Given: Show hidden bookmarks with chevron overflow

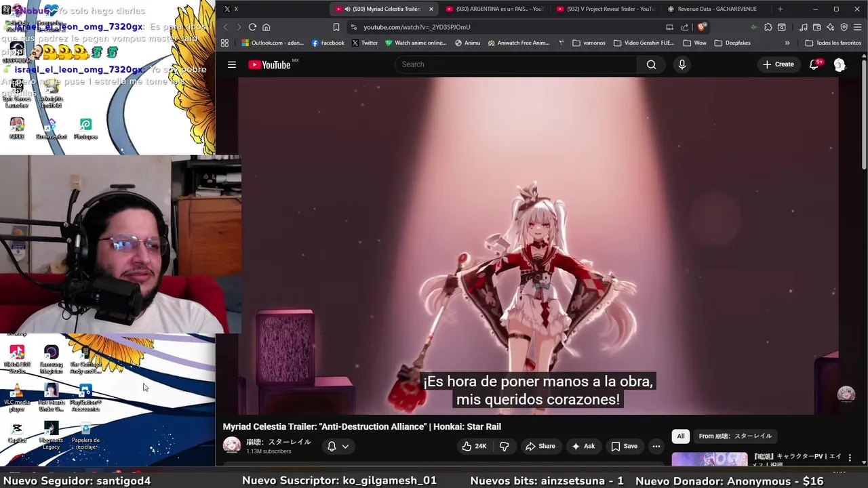Looking at the screenshot, I should click(787, 43).
